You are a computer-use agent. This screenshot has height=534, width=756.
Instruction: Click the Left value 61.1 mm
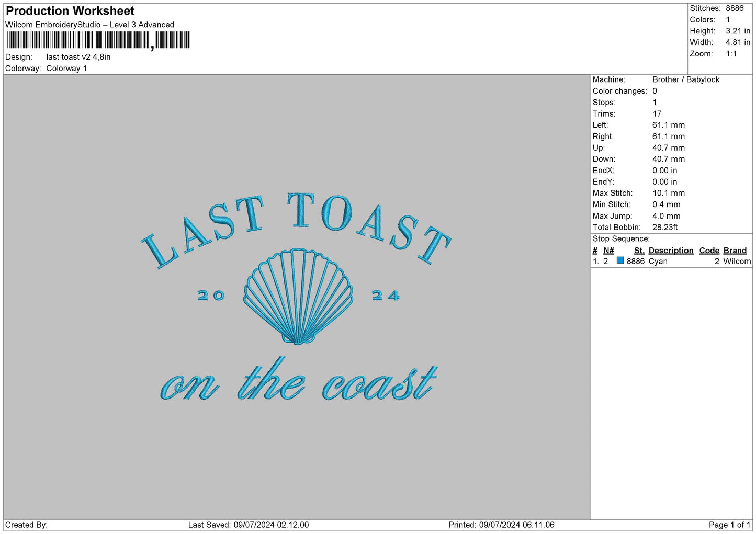point(669,125)
